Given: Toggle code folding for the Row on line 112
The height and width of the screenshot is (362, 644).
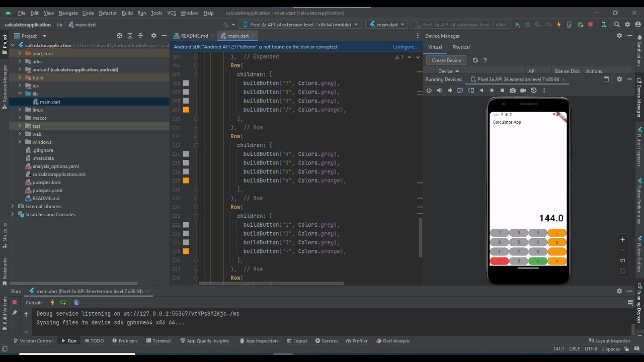Looking at the screenshot, I should point(196,136).
